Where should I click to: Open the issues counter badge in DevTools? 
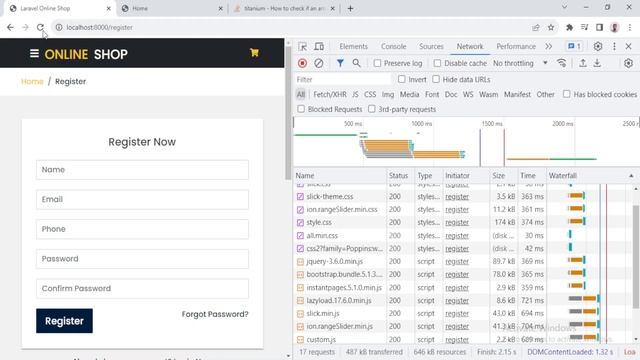[x=575, y=47]
